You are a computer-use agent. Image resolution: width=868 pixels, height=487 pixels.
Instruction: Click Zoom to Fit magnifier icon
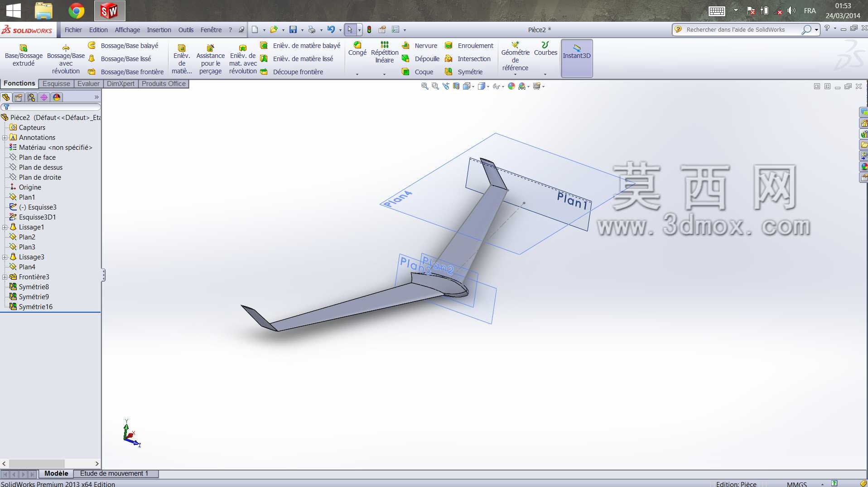[424, 86]
